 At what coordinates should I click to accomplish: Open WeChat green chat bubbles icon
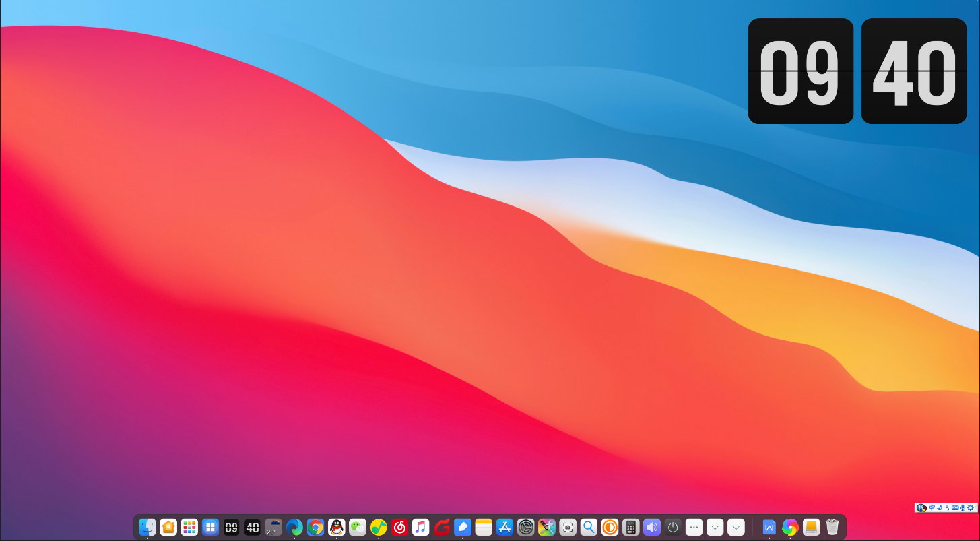coord(358,527)
